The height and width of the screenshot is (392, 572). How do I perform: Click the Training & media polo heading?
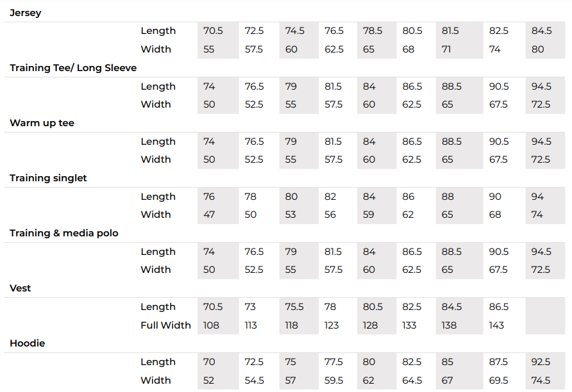(64, 233)
